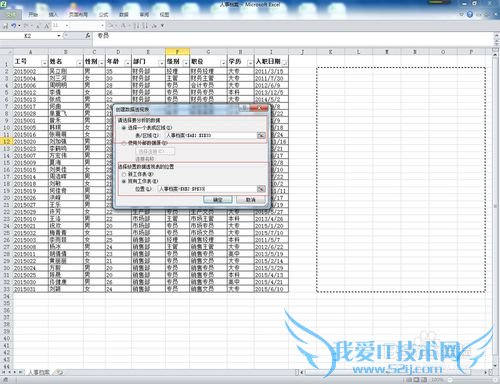Open the 视图 View ribbon tab

click(x=165, y=15)
